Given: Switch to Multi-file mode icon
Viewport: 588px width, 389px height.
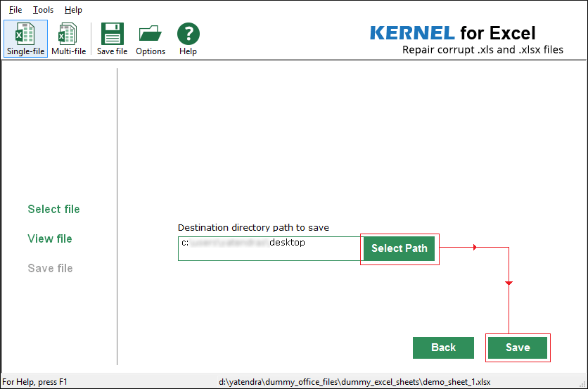Looking at the screenshot, I should (69, 39).
